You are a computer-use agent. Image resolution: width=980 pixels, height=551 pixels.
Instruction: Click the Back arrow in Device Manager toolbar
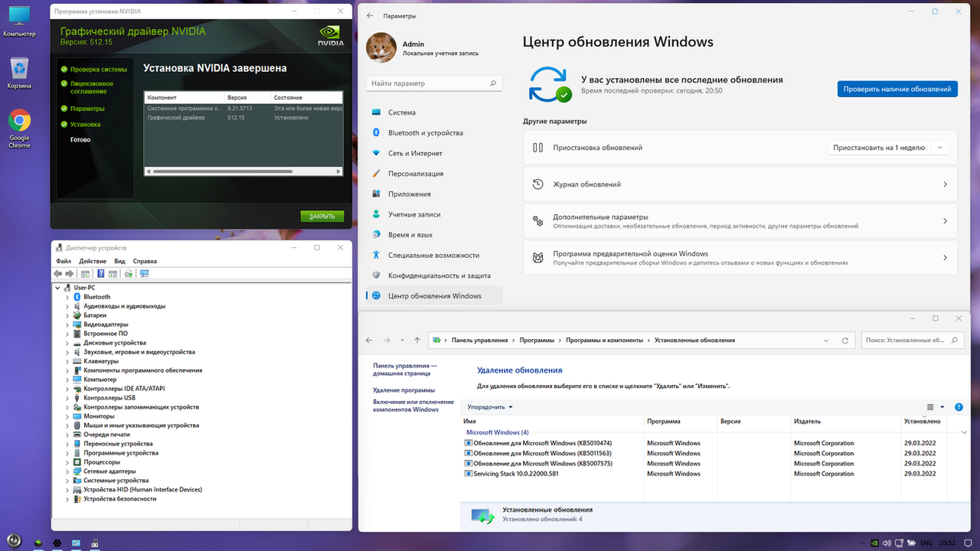click(57, 273)
